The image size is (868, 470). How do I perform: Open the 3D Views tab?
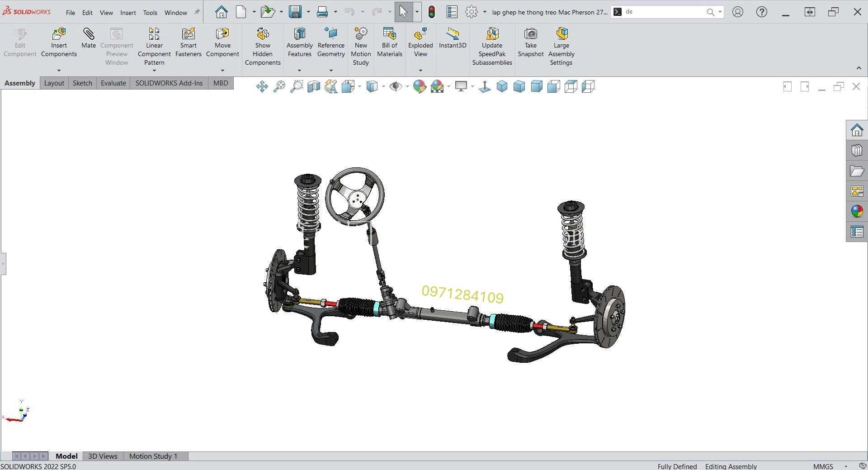[x=103, y=456]
